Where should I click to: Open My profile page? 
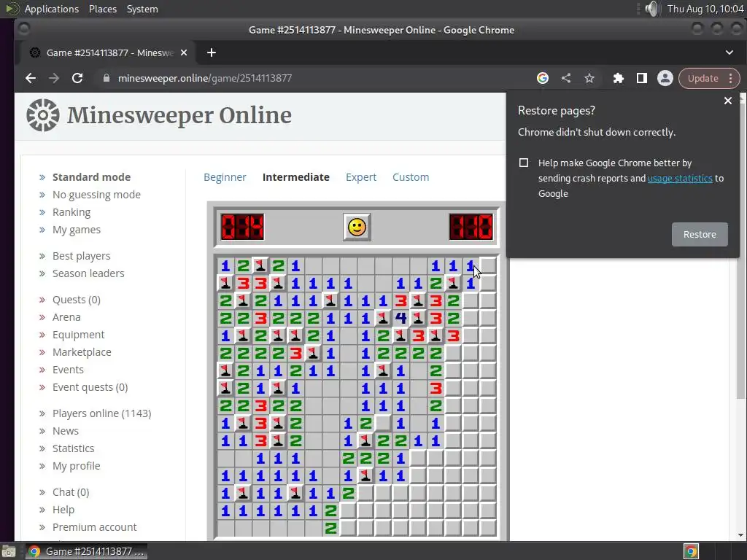(77, 466)
